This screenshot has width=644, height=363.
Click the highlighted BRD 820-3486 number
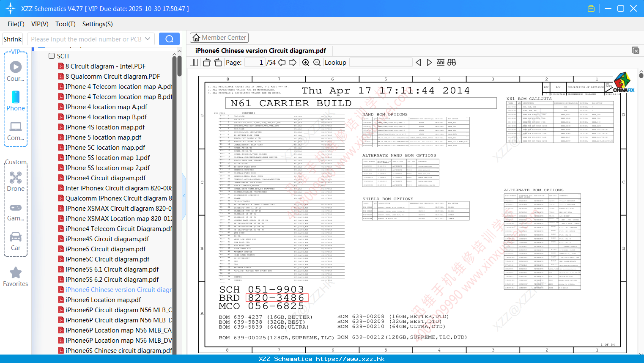277,298
